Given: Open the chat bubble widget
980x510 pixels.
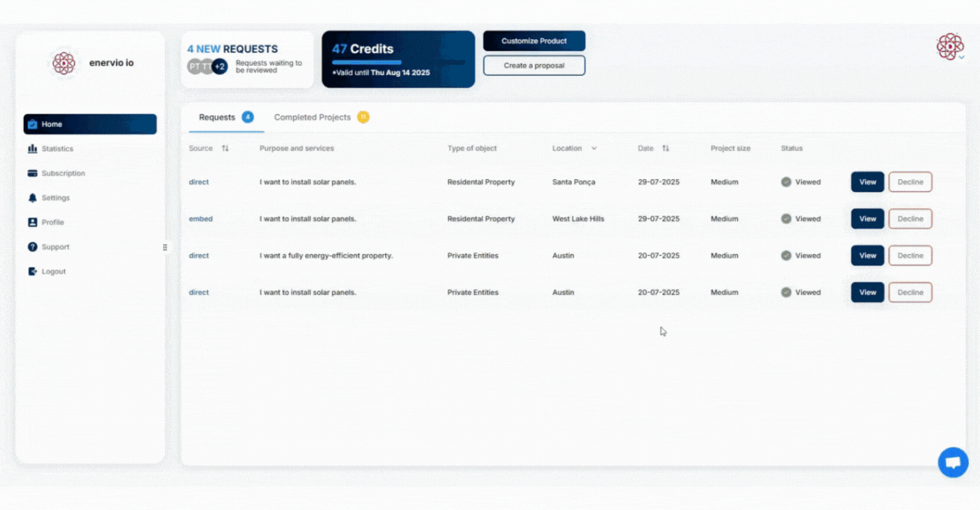Looking at the screenshot, I should coord(953,462).
